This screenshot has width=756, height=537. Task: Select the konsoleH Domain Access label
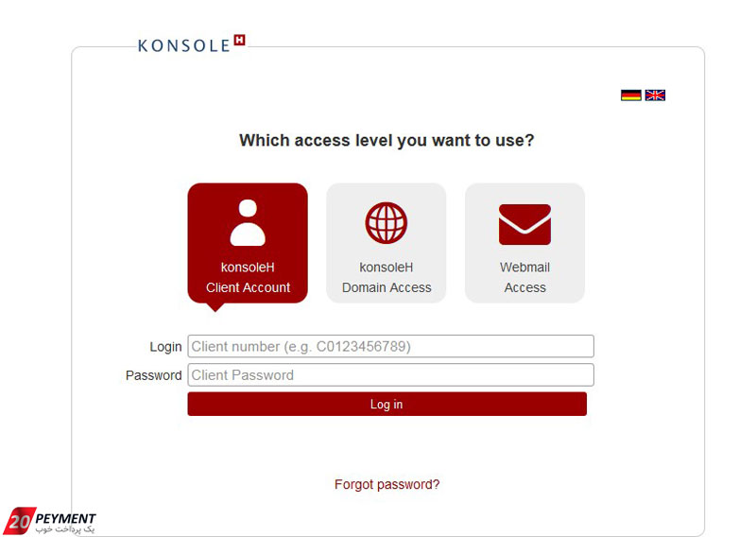pos(387,277)
